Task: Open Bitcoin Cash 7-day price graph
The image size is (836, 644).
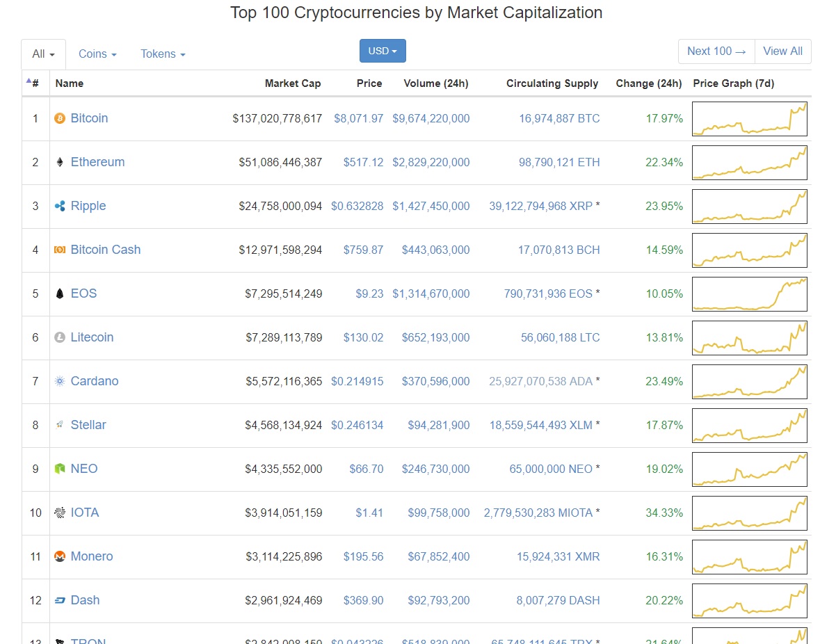Action: coord(750,250)
